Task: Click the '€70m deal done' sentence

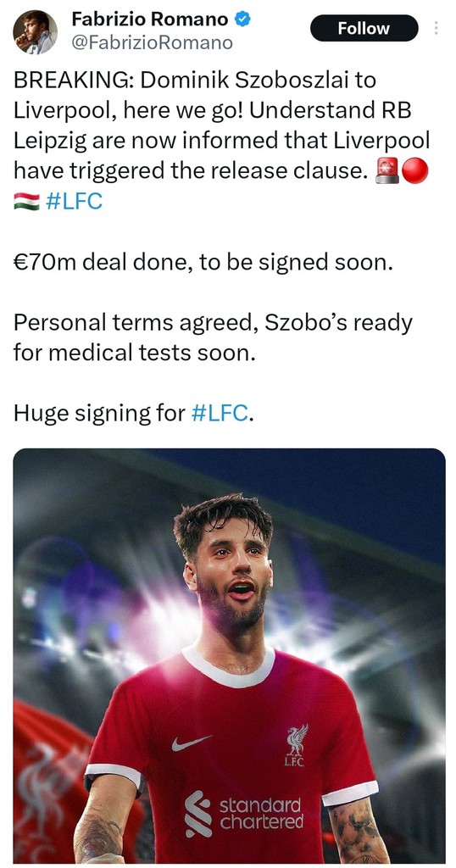Action: point(203,262)
